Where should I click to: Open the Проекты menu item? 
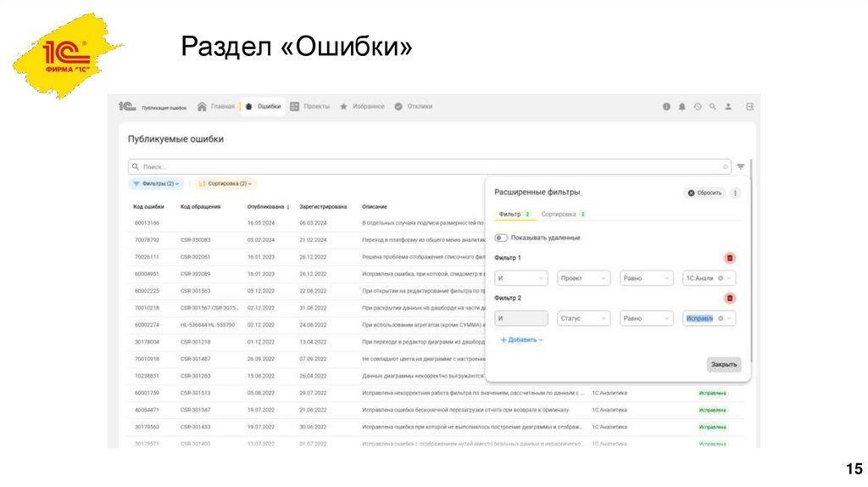310,106
